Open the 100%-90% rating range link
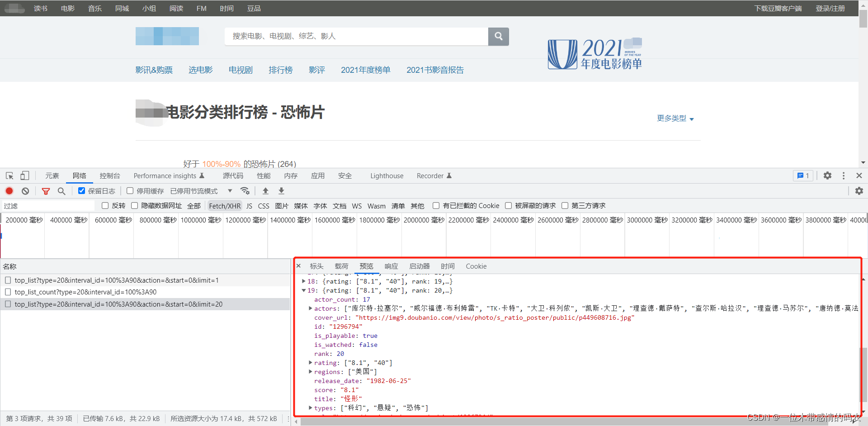 pyautogui.click(x=221, y=164)
